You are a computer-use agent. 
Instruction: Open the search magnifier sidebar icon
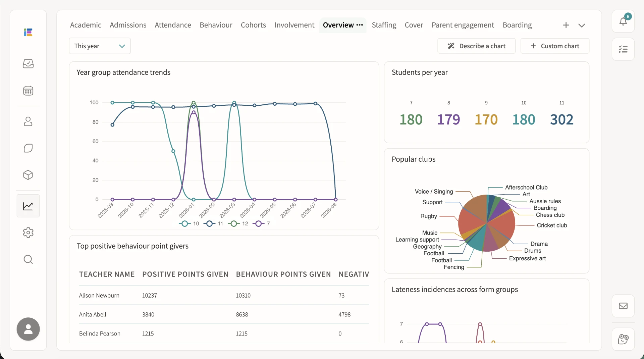pyautogui.click(x=28, y=259)
